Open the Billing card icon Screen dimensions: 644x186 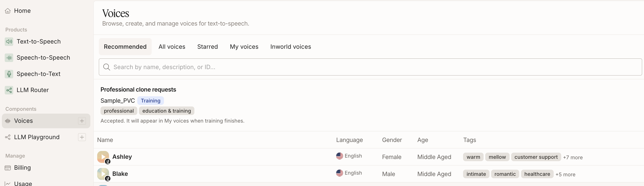tap(8, 168)
